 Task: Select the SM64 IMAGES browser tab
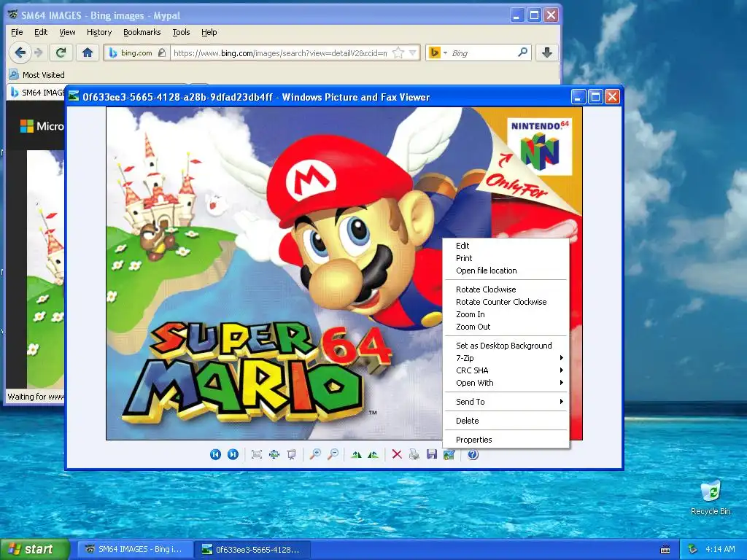[x=37, y=93]
